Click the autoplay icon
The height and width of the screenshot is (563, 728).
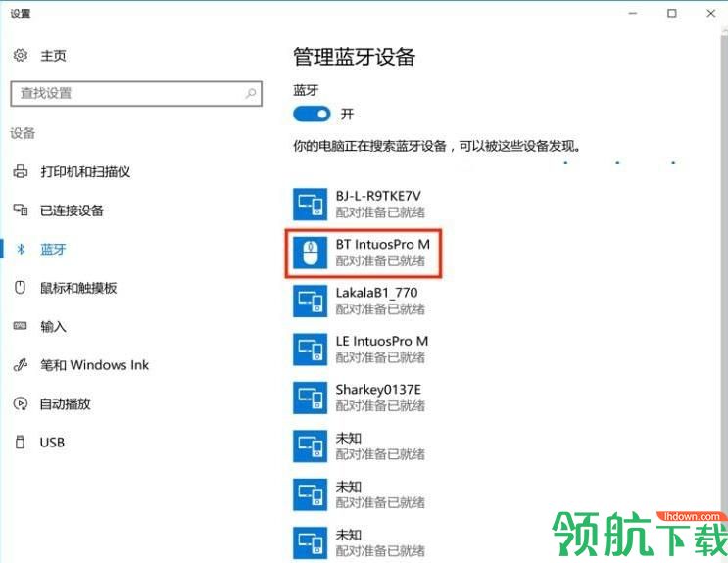coord(20,403)
